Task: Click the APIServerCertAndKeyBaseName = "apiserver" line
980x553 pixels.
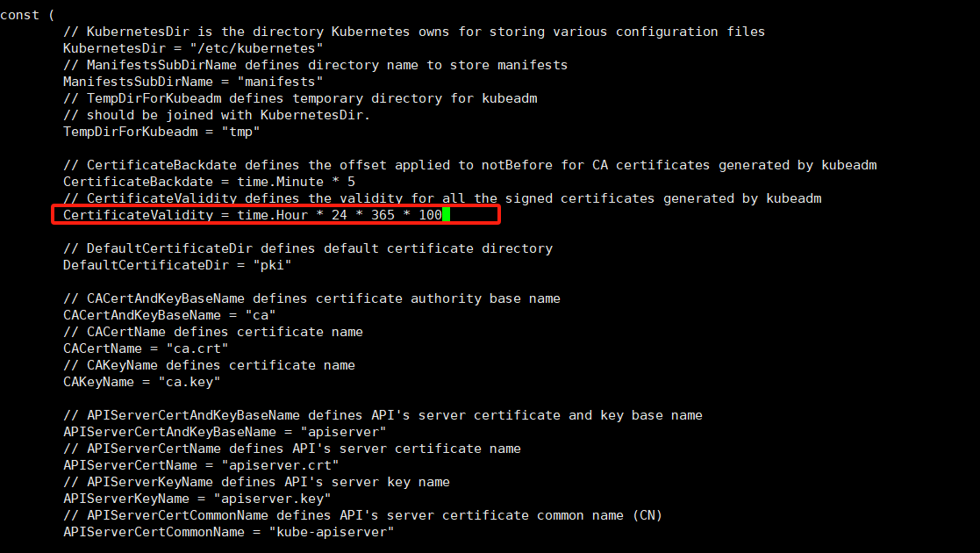Action: point(225,432)
